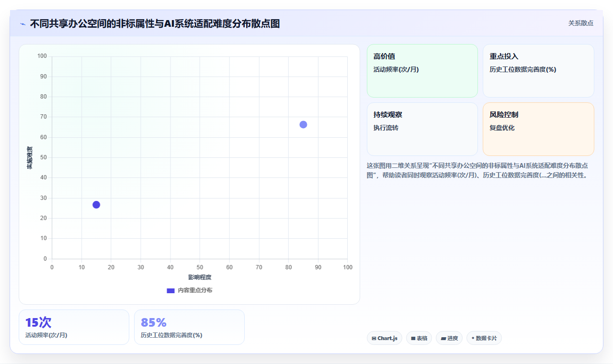The image size is (613, 364).
Task: Click the 数据卡片 sparkle icon
Action: [x=473, y=338]
